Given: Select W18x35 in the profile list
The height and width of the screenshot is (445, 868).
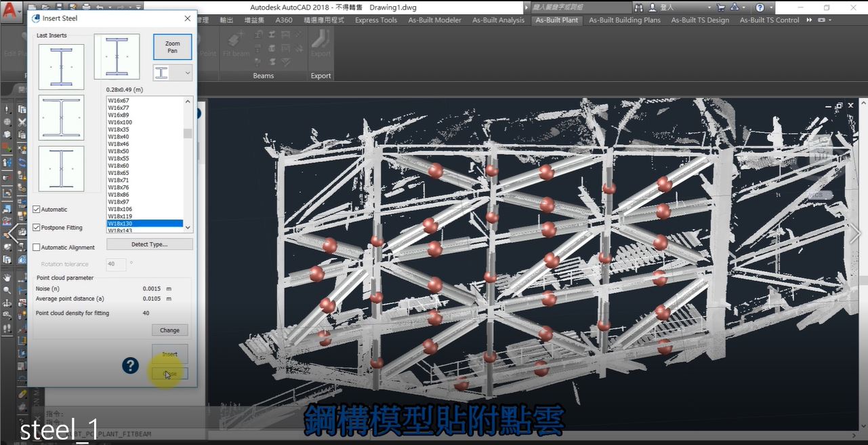Looking at the screenshot, I should point(145,130).
